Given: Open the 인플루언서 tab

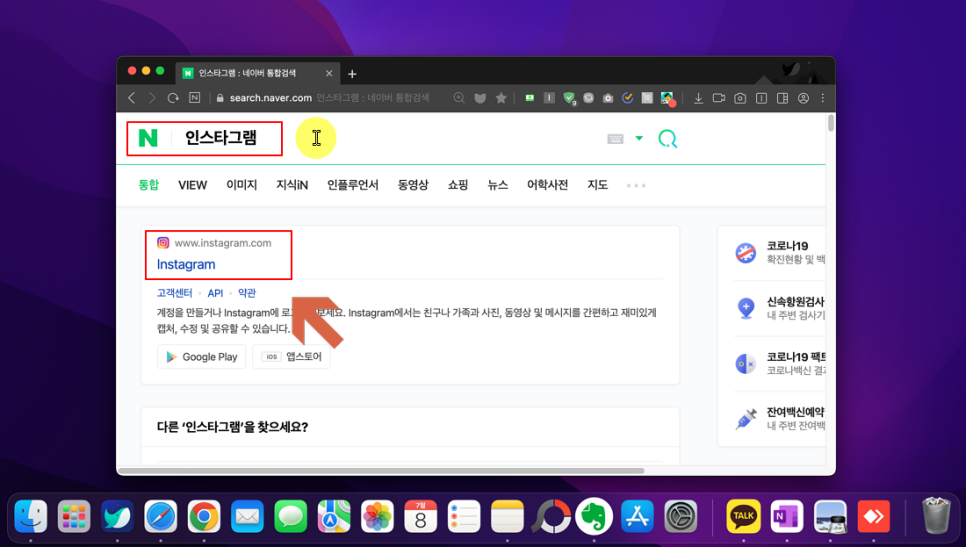Looking at the screenshot, I should point(353,185).
